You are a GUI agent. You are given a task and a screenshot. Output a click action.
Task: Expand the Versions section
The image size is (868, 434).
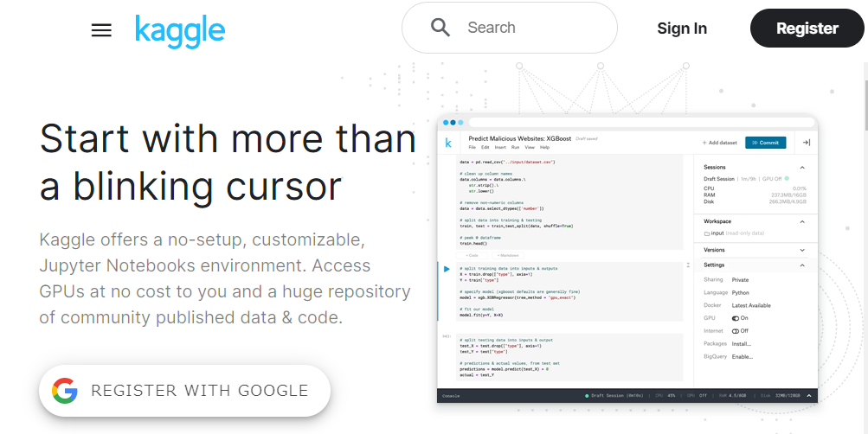802,250
